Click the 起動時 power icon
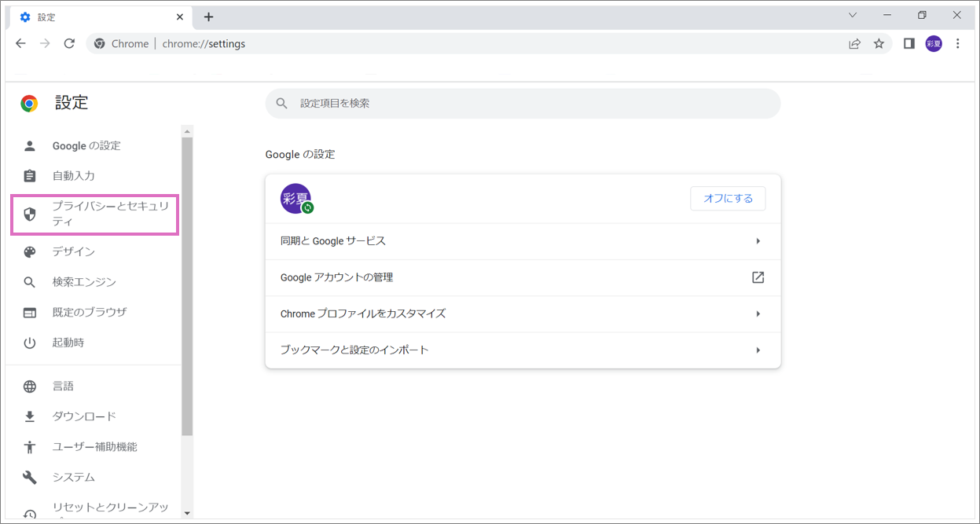The width and height of the screenshot is (980, 524). coord(29,342)
